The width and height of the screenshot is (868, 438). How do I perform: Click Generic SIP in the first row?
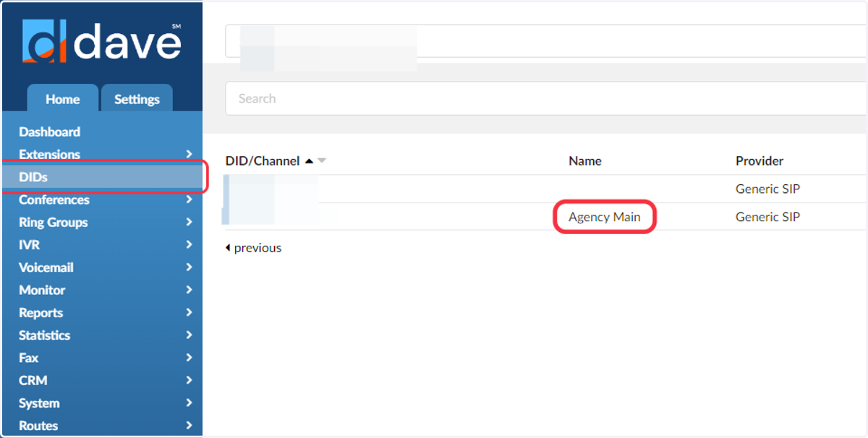(x=767, y=189)
